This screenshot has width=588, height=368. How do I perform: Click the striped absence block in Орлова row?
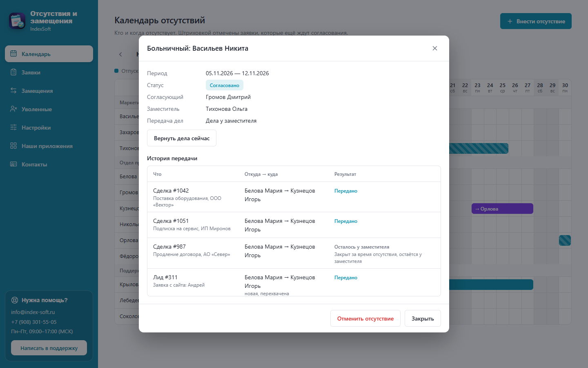(x=565, y=240)
